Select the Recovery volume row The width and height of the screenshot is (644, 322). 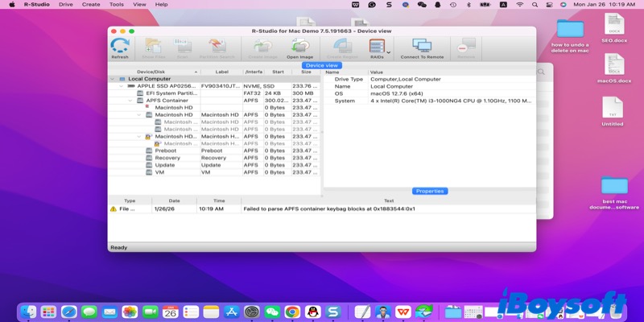pos(167,158)
